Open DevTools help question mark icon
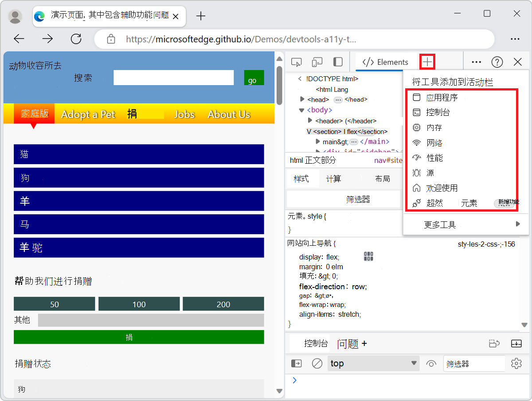This screenshot has width=532, height=401. [497, 62]
